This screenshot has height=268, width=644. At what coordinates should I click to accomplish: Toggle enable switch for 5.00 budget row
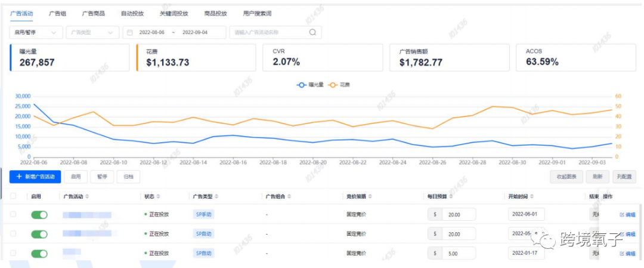point(39,254)
